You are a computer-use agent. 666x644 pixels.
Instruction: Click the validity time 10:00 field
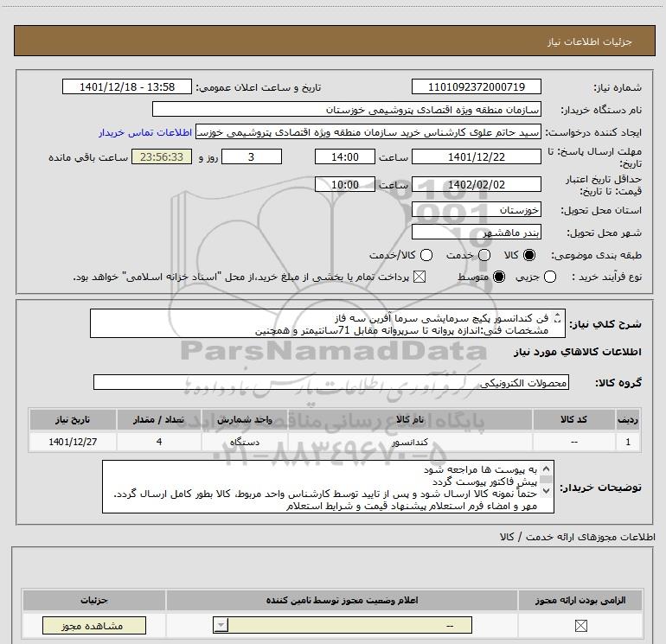345,184
